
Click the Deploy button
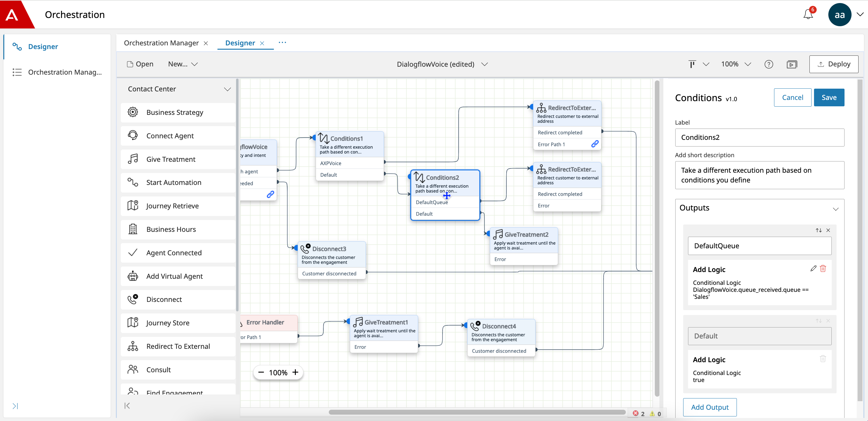834,64
